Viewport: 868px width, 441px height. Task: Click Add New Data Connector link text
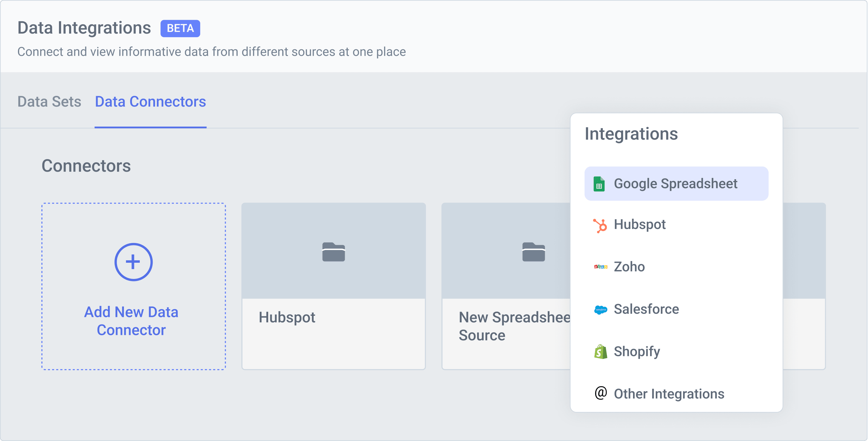[131, 321]
